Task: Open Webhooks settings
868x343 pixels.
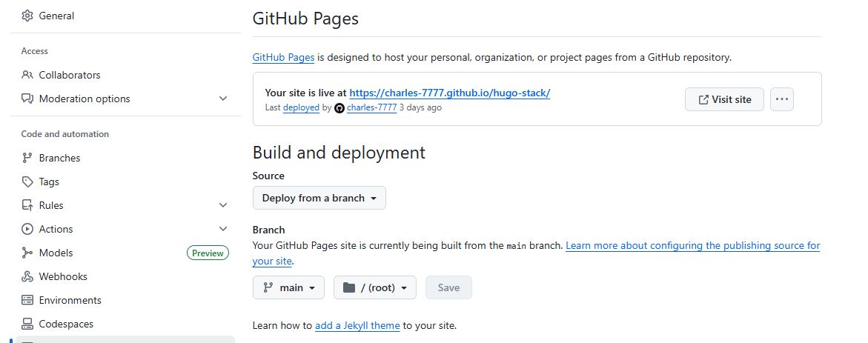Action: click(63, 276)
